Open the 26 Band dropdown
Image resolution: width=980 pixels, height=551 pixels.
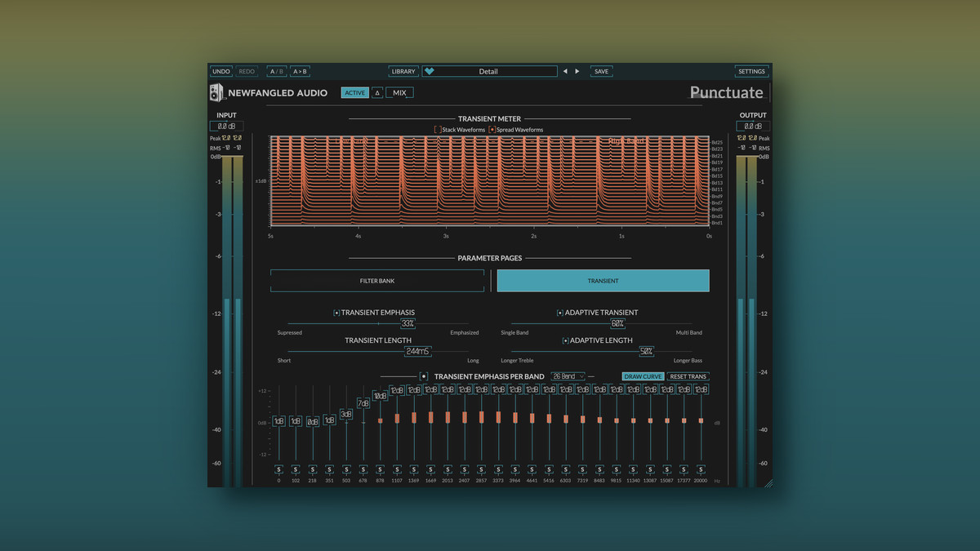568,376
